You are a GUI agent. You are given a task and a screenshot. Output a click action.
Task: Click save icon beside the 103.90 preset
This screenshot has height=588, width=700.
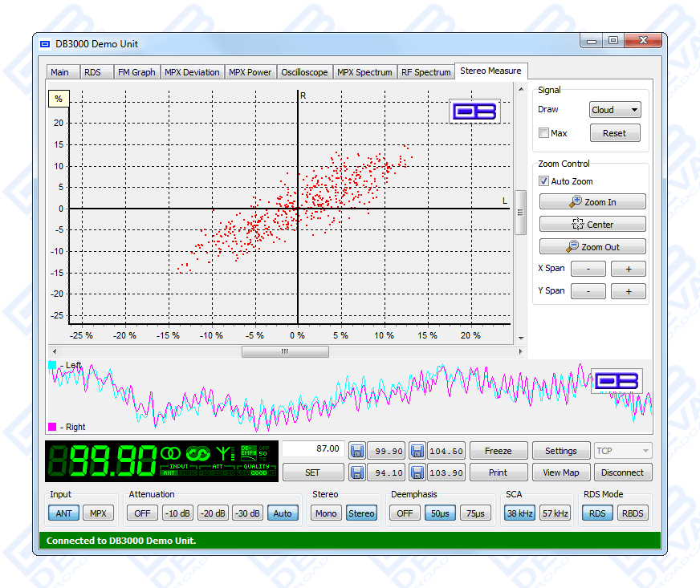417,472
